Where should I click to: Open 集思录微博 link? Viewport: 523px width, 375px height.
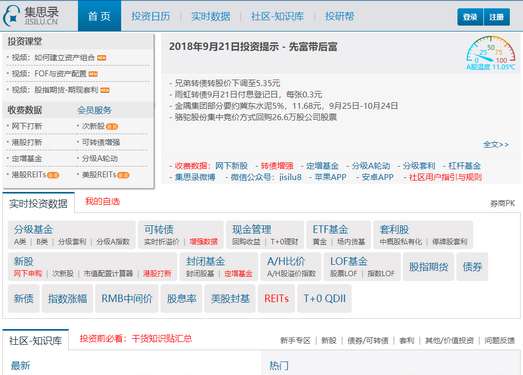click(195, 177)
